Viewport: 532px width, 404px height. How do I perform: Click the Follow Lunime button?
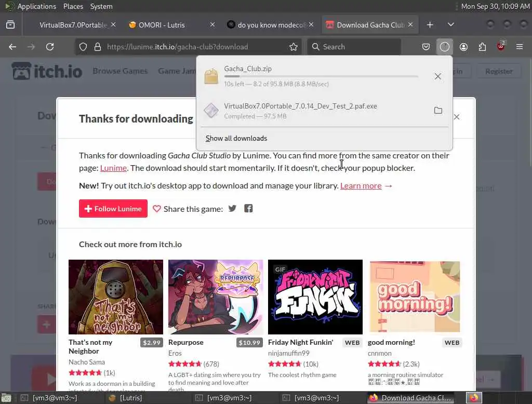pyautogui.click(x=113, y=209)
